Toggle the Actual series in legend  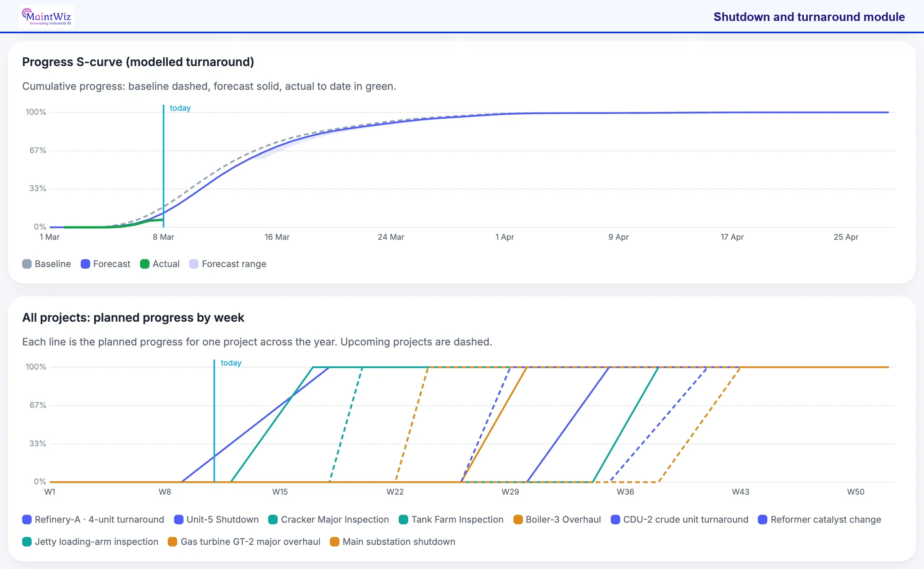tap(160, 264)
